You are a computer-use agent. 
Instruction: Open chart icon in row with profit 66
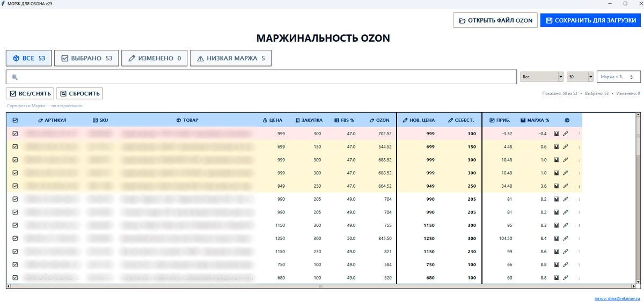(557, 264)
